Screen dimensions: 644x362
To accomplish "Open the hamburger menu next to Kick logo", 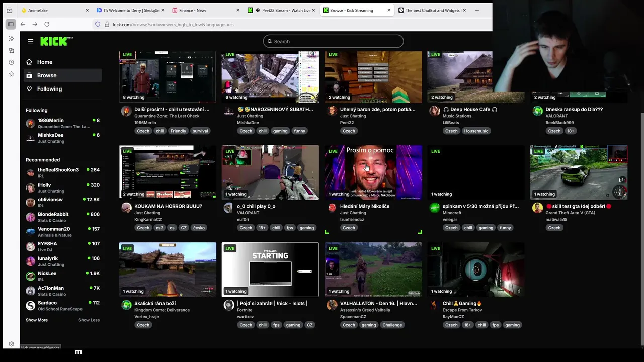I will pyautogui.click(x=31, y=41).
